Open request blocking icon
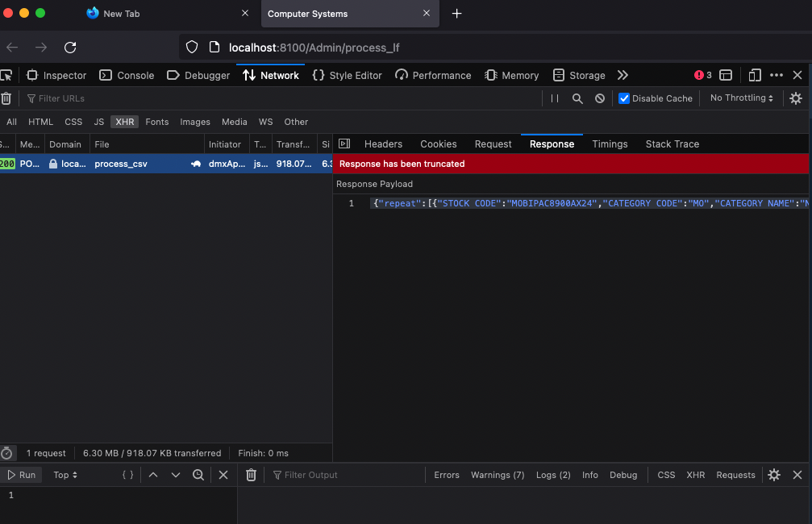The width and height of the screenshot is (812, 524). 600,98
